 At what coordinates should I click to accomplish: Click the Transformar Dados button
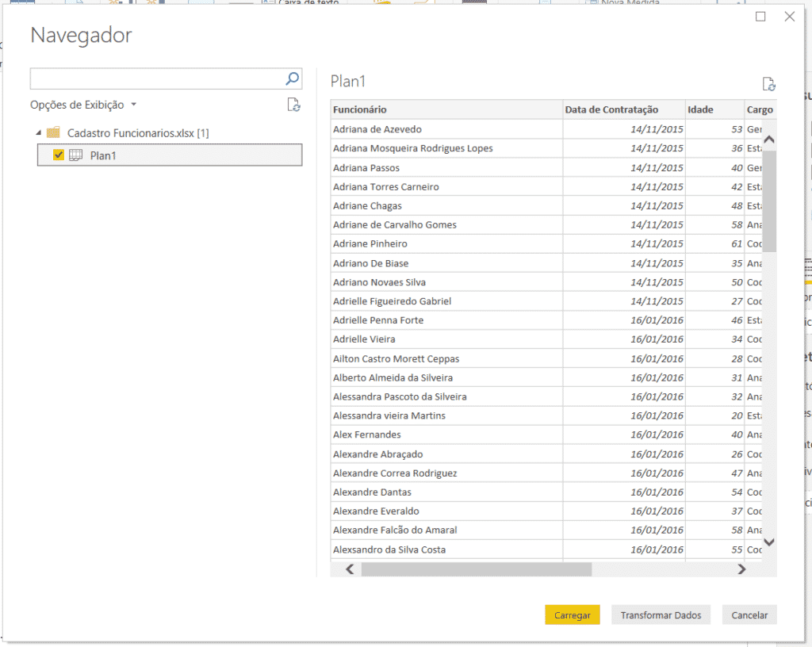(660, 614)
